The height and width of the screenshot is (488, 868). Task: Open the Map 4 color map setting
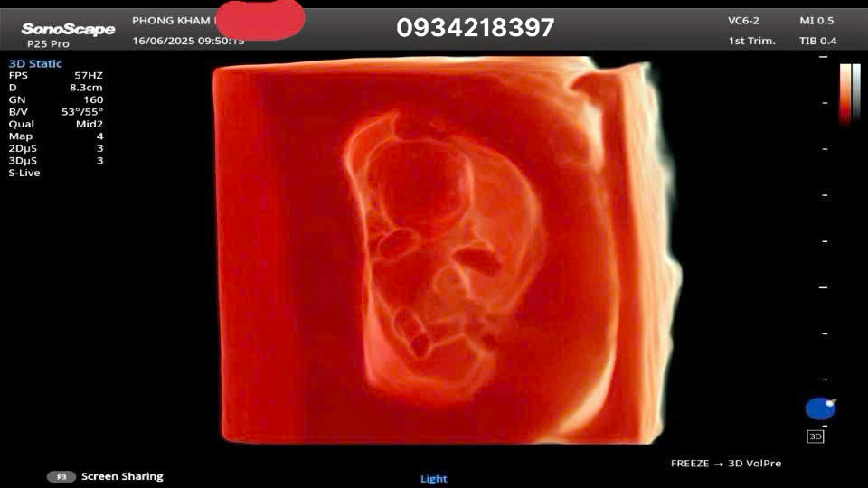(x=56, y=136)
